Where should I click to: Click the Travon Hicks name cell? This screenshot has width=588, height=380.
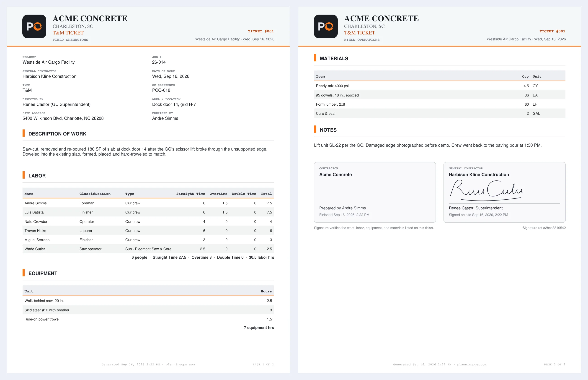35,231
